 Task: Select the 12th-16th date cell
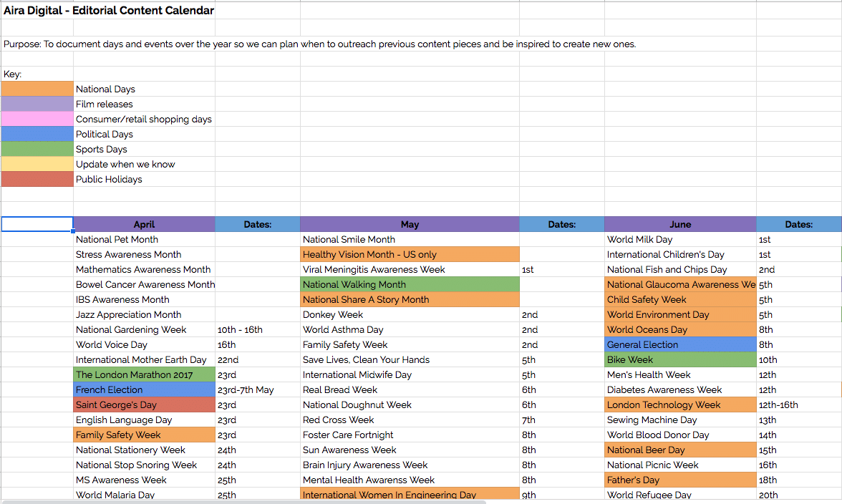(x=799, y=404)
